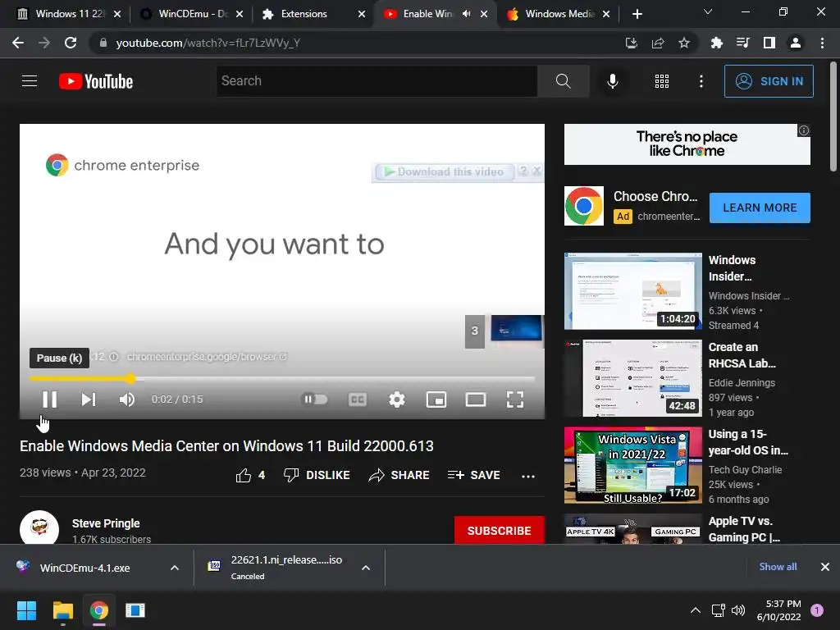Image resolution: width=840 pixels, height=630 pixels.
Task: Open a new browser tab
Action: [637, 14]
